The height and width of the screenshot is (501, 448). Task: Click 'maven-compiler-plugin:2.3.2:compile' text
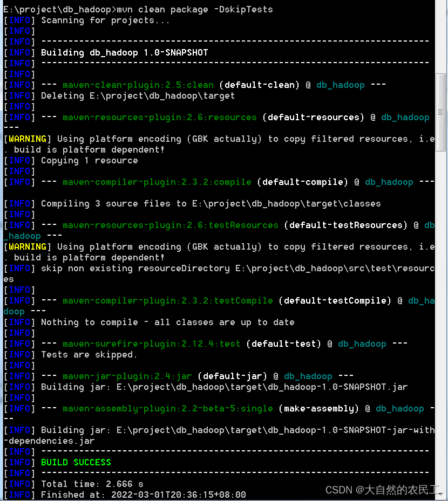(x=157, y=182)
